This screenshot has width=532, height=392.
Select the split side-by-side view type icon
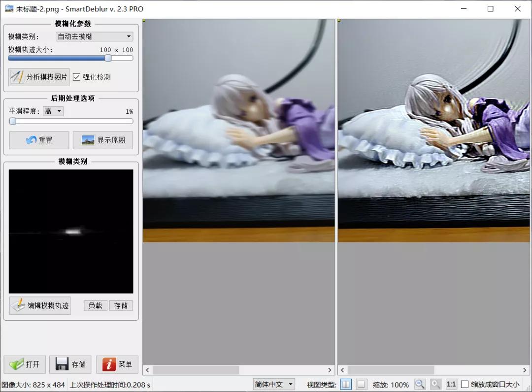[x=346, y=385]
